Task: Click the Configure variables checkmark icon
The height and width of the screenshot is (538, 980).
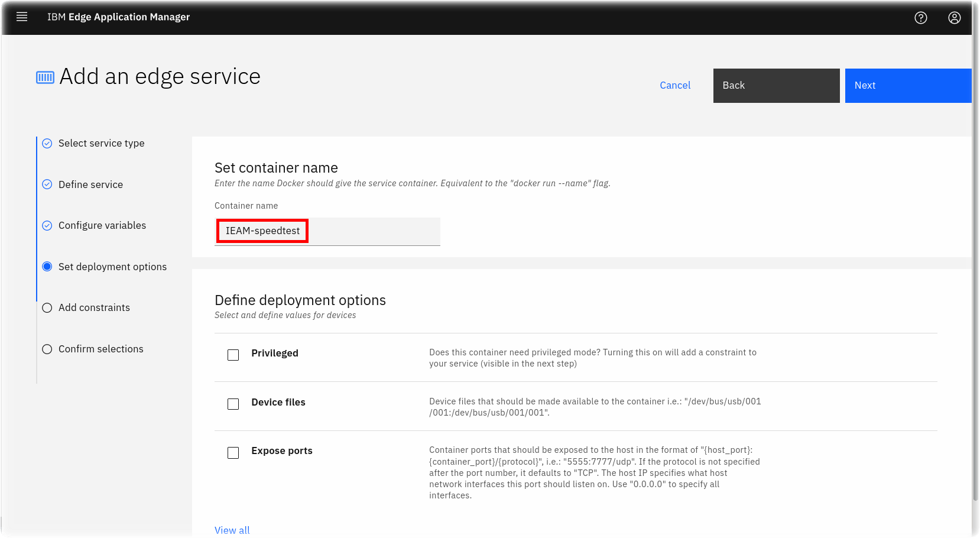Action: (x=47, y=225)
